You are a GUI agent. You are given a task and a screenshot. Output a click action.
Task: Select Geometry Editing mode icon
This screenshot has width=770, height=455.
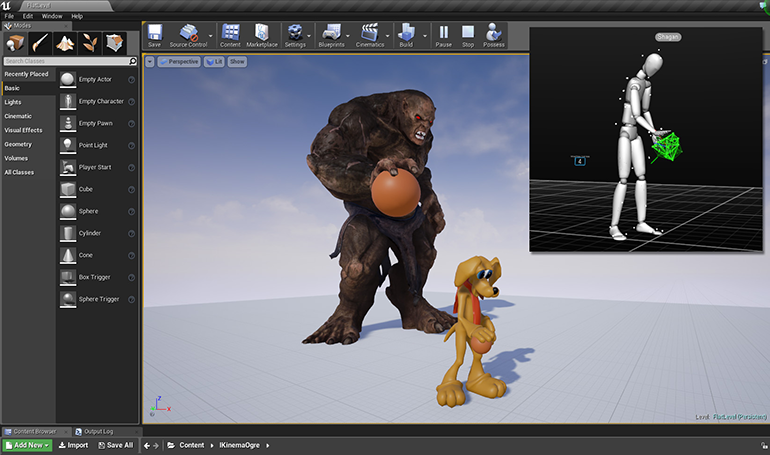[115, 43]
